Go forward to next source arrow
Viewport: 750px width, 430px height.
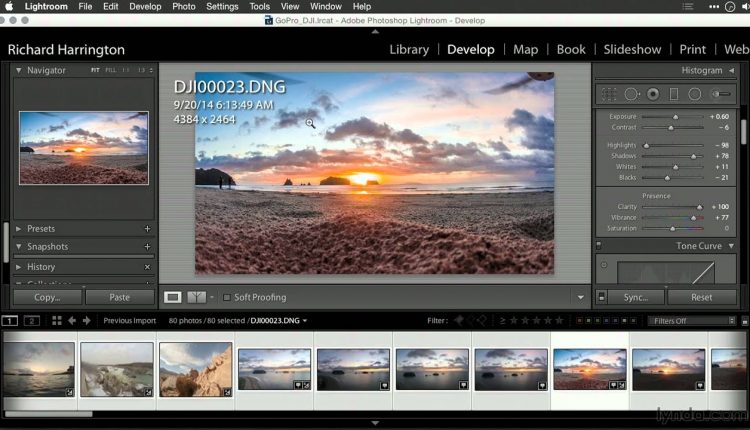pyautogui.click(x=87, y=320)
